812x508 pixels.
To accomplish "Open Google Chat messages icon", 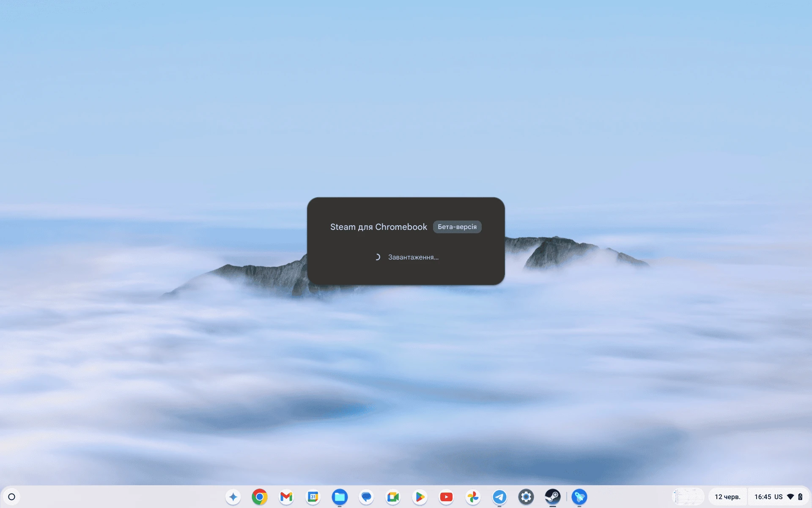I will point(366,497).
